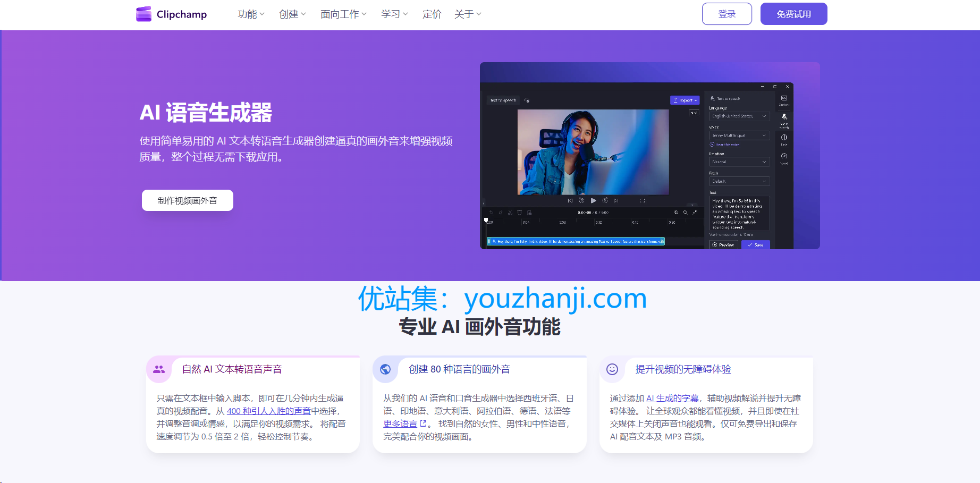This screenshot has height=483, width=980.
Task: Click skip-to-end icon in the editor player
Action: point(616,201)
